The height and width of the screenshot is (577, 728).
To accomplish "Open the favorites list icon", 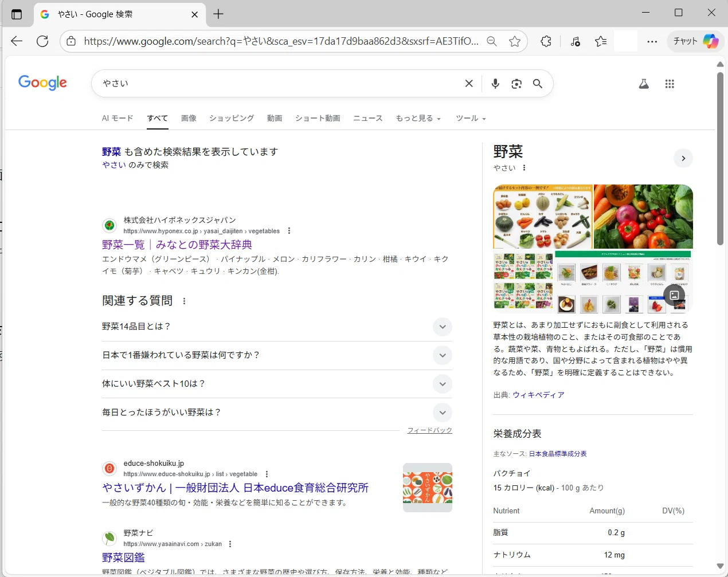I will [x=601, y=41].
